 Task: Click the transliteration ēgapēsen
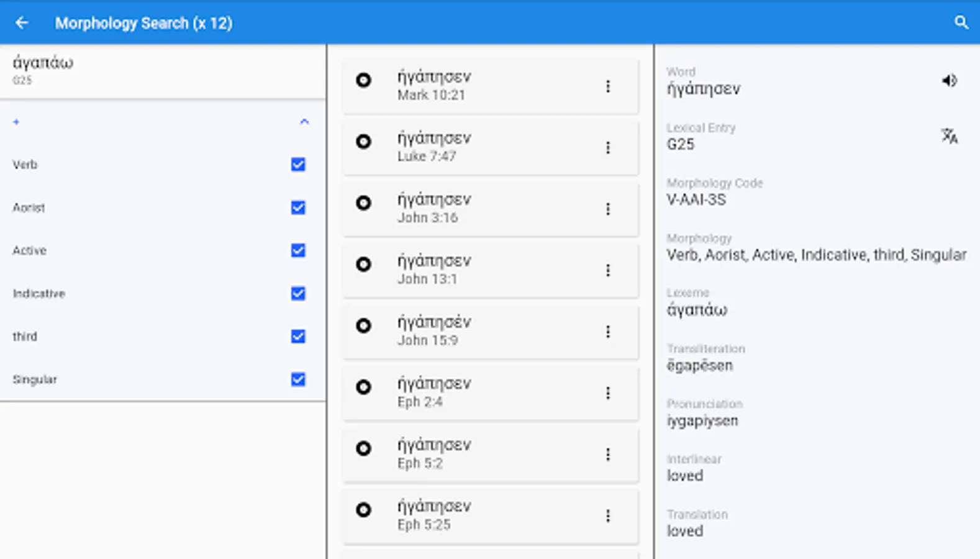[x=700, y=365]
